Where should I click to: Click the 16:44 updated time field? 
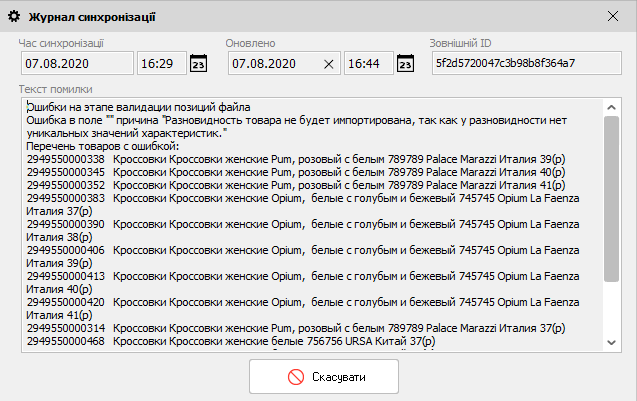(x=366, y=64)
